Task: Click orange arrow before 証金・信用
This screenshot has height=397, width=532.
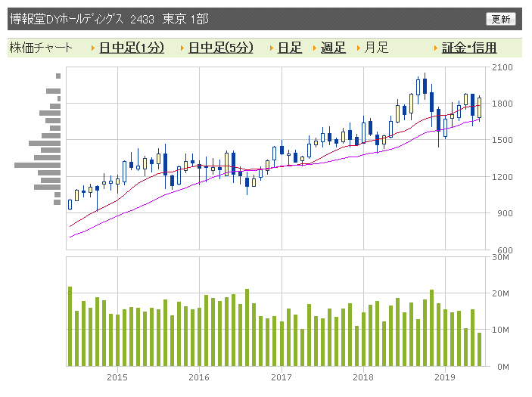Action: 436,48
